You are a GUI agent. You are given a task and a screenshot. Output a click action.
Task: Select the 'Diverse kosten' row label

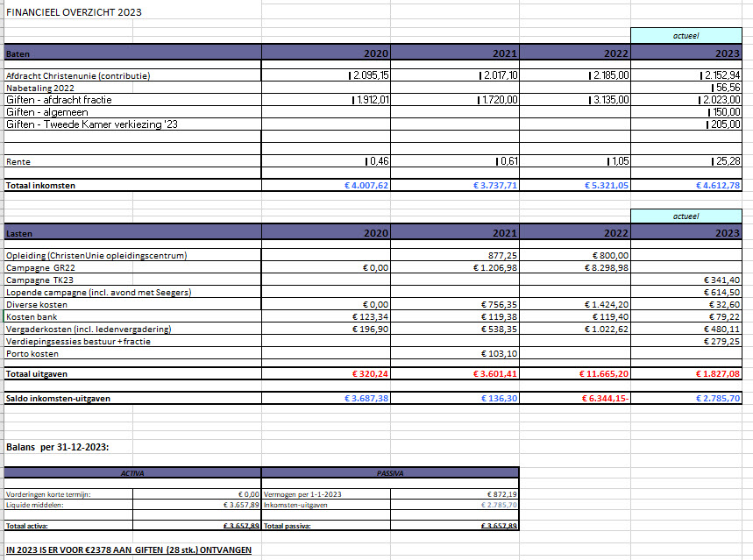[x=37, y=304]
